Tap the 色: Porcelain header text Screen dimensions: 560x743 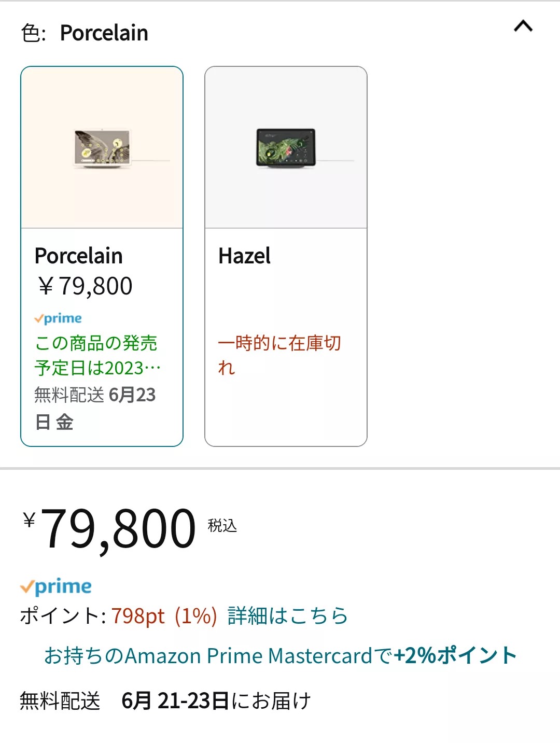coord(85,33)
